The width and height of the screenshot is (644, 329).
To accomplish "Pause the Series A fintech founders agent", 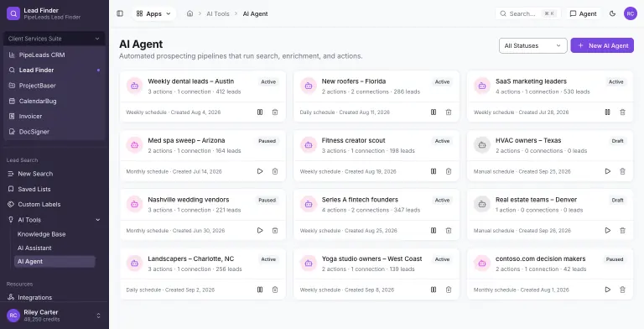I will coord(434,230).
